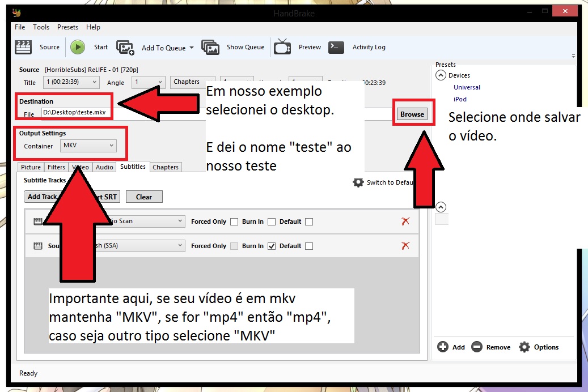Collapse the Devices preset group
Image resolution: width=588 pixels, height=392 pixels.
pos(441,75)
